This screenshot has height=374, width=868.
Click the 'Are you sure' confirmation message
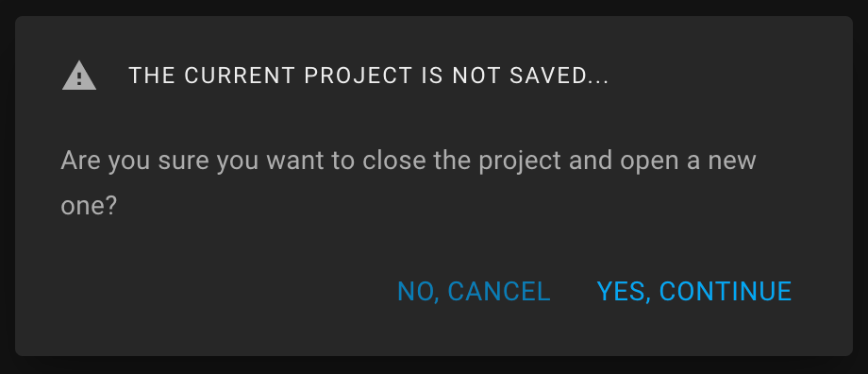408,183
